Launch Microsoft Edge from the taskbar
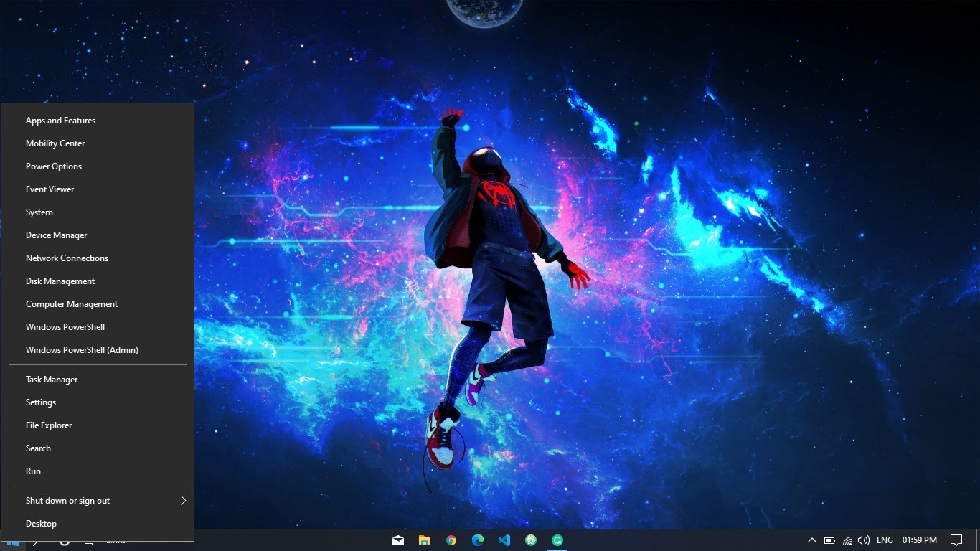 (x=478, y=540)
